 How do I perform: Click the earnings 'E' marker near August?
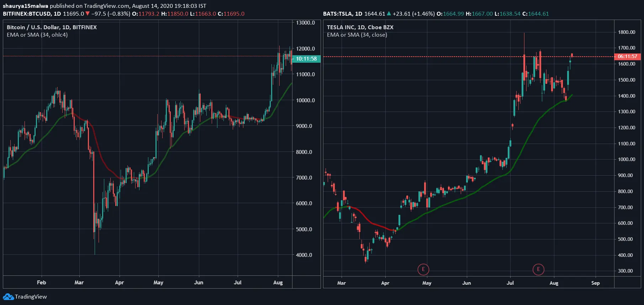click(538, 269)
